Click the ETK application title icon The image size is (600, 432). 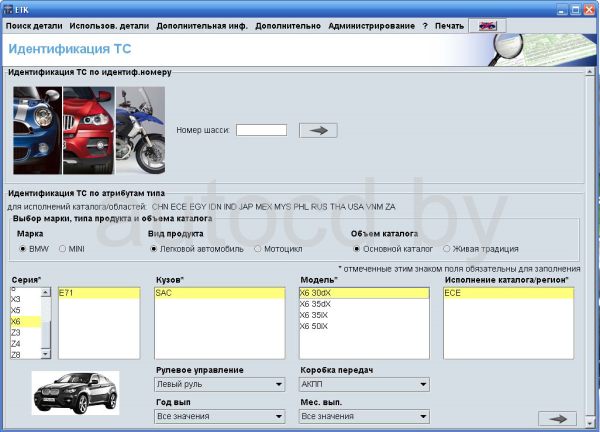coord(8,10)
